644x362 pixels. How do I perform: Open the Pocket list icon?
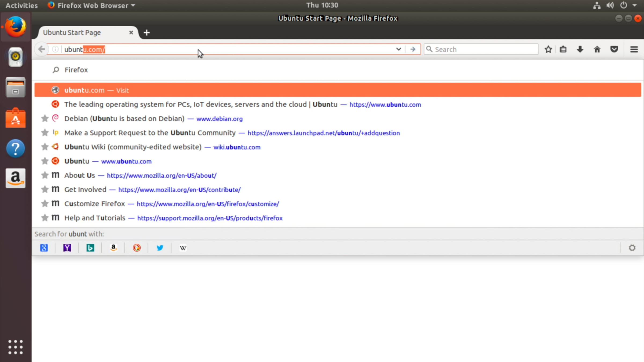click(x=614, y=49)
